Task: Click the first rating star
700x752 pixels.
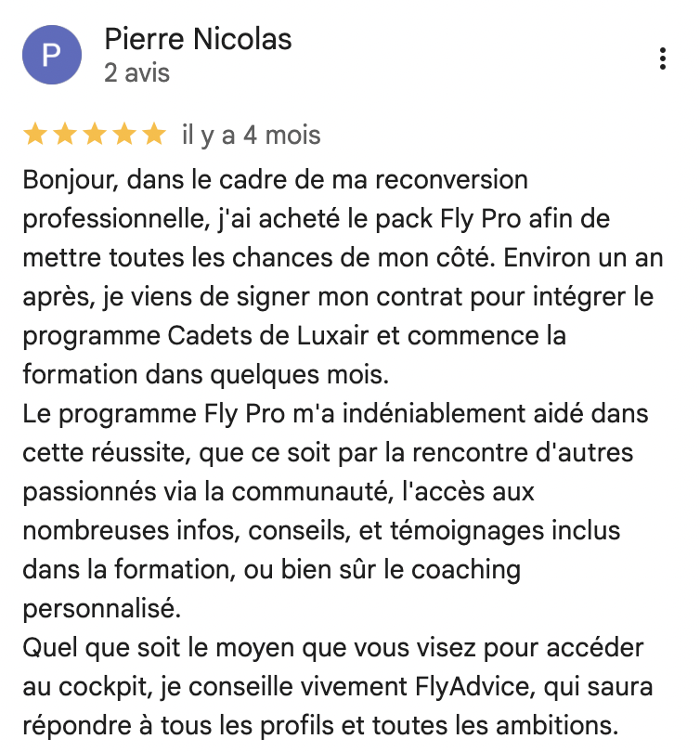Action: coord(35,136)
